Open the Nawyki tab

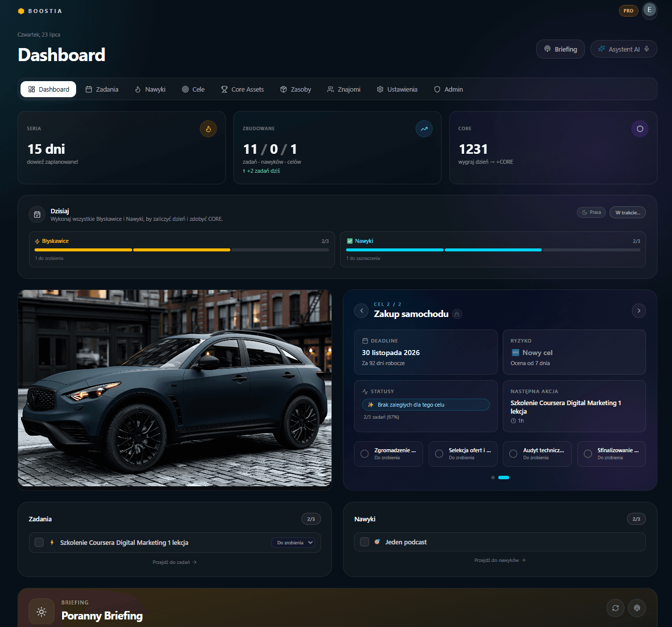coord(150,89)
